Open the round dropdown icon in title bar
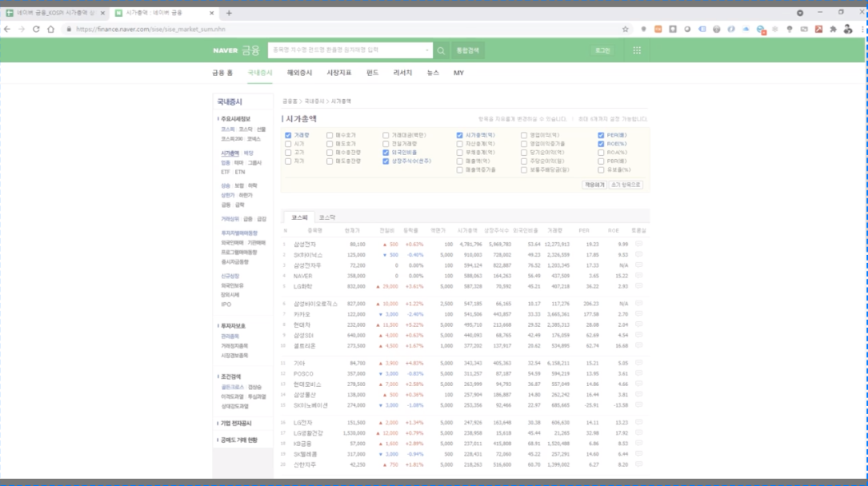 pyautogui.click(x=800, y=13)
